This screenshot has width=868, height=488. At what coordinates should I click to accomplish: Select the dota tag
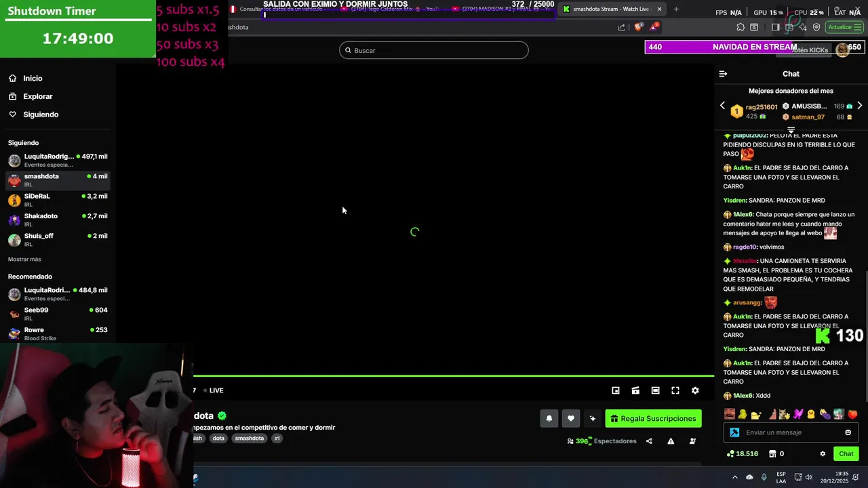(x=218, y=439)
